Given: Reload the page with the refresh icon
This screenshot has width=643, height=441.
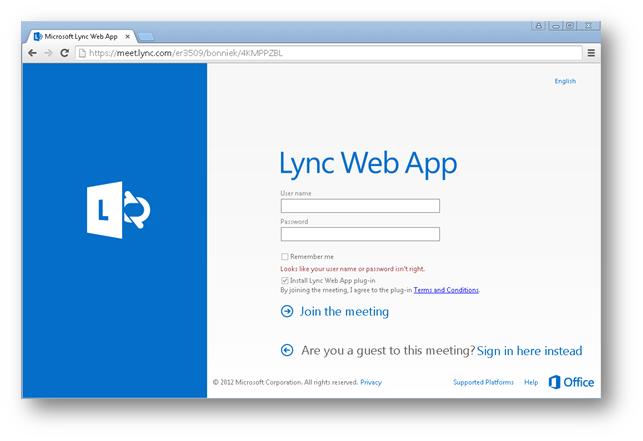Looking at the screenshot, I should (x=64, y=53).
